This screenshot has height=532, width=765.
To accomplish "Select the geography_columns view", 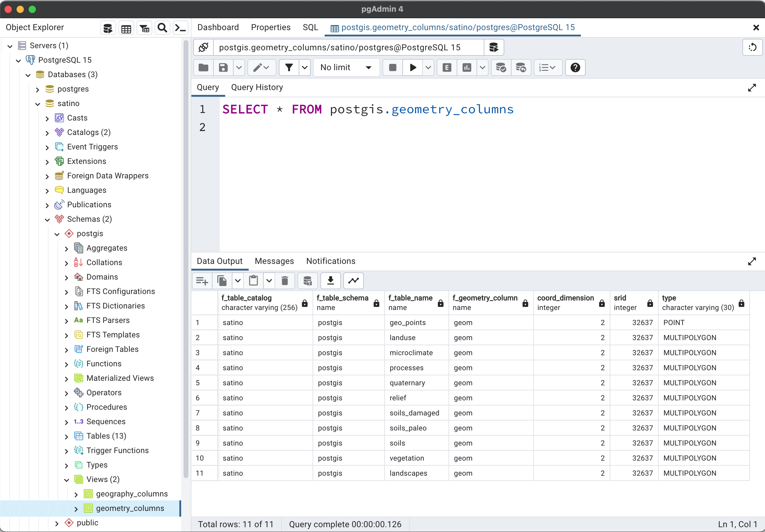I will pos(132,494).
